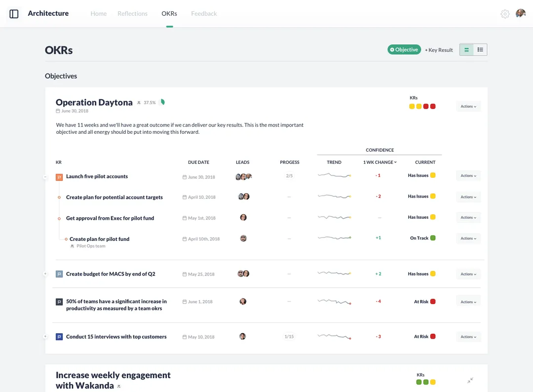The width and height of the screenshot is (533, 392).
Task: Switch to the compact card view toggle
Action: click(466, 50)
